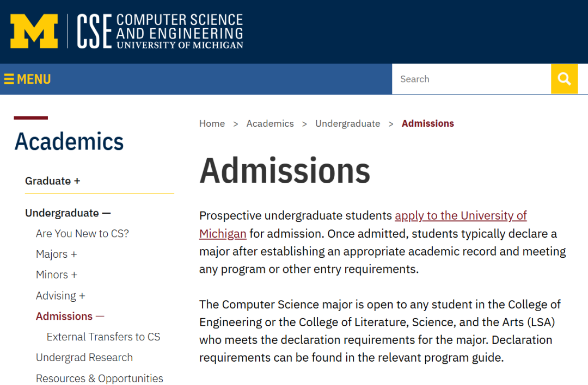Click the yellow search magnifier icon
Screen dimensions: 588x385
[x=564, y=79]
